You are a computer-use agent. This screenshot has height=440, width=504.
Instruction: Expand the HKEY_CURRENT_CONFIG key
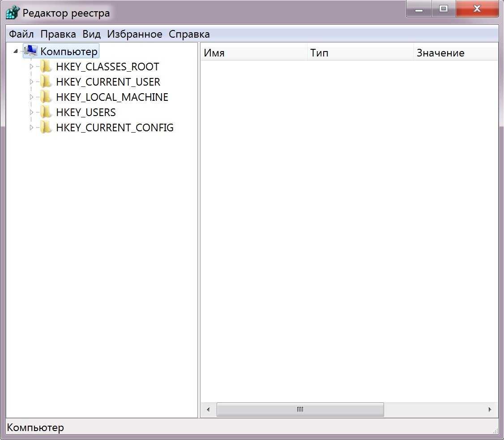pos(31,127)
